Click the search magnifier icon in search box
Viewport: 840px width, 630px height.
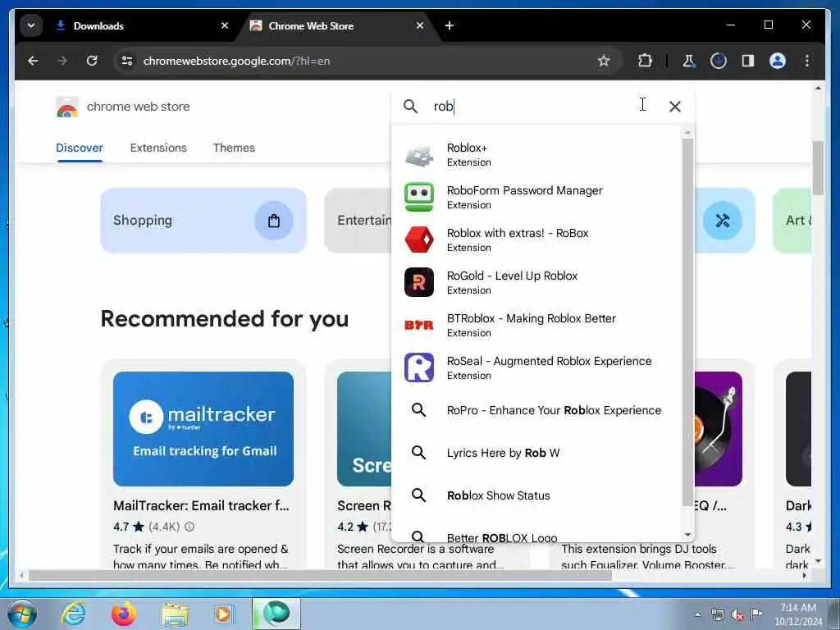click(x=410, y=107)
